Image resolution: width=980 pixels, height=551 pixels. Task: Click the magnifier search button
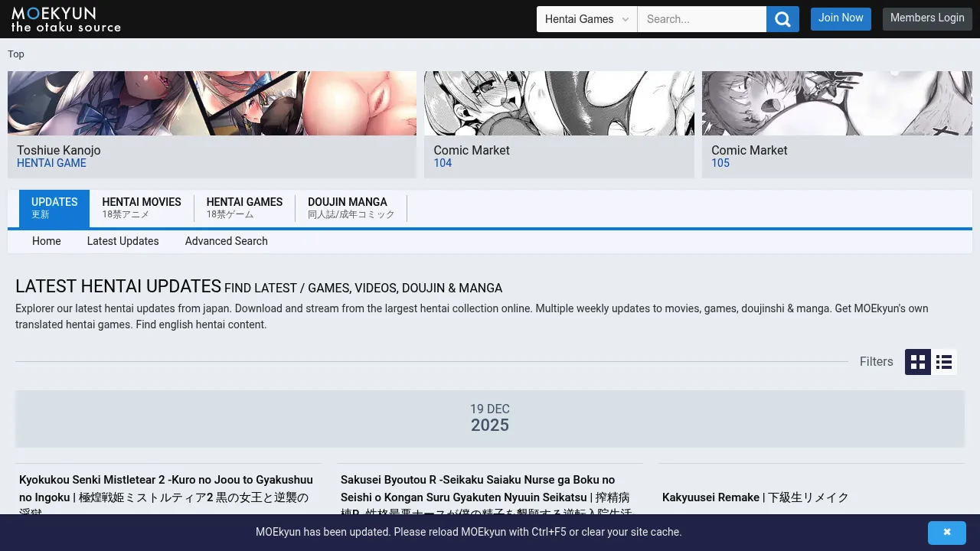[x=782, y=19]
